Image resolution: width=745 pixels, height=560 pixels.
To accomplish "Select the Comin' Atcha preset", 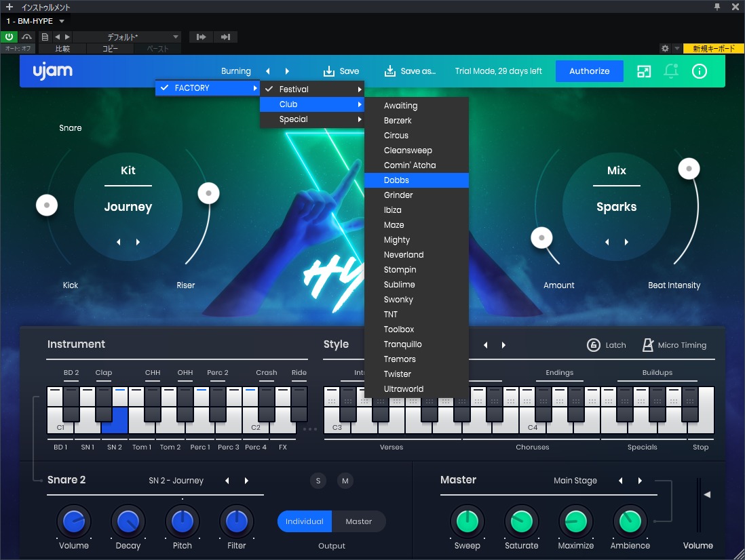I will tap(417, 165).
